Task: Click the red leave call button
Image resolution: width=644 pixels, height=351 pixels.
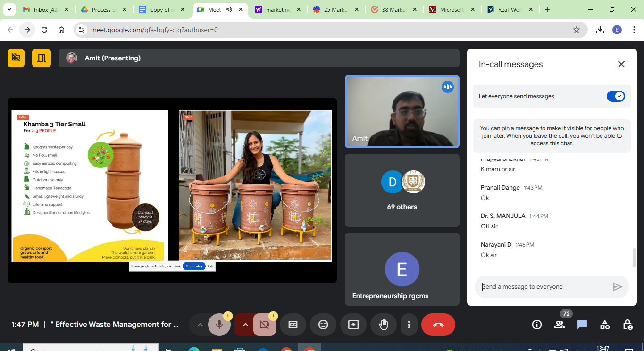Action: point(438,325)
